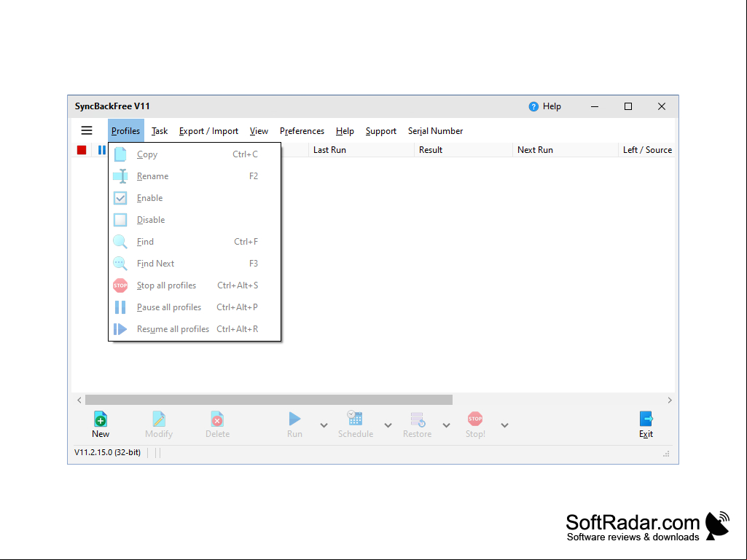Choose Resume all profiles menu entry
The image size is (747, 560).
195,330
